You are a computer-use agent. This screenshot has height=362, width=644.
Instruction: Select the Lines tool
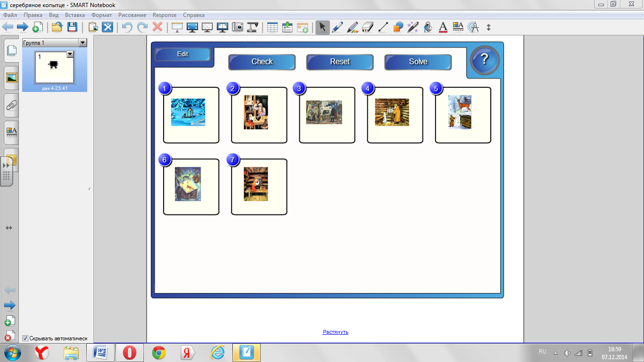(x=383, y=27)
